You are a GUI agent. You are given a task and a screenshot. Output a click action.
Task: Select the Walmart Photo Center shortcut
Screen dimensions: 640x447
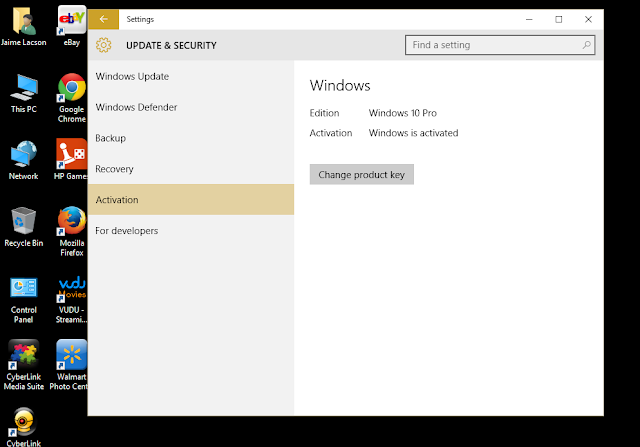[x=69, y=365]
